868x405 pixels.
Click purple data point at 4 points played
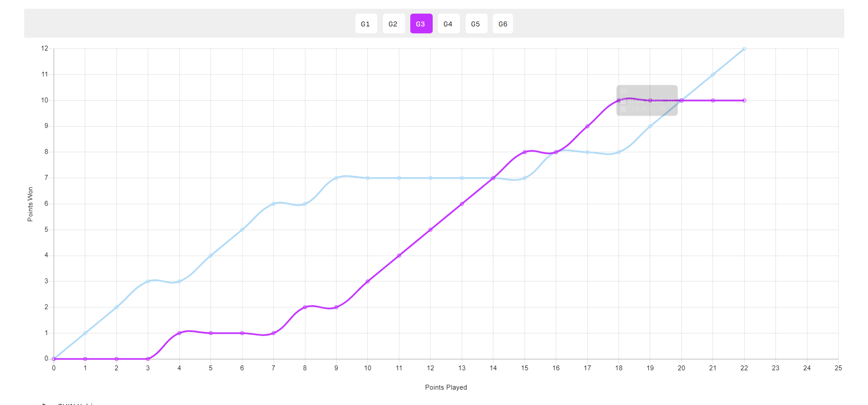pos(179,333)
